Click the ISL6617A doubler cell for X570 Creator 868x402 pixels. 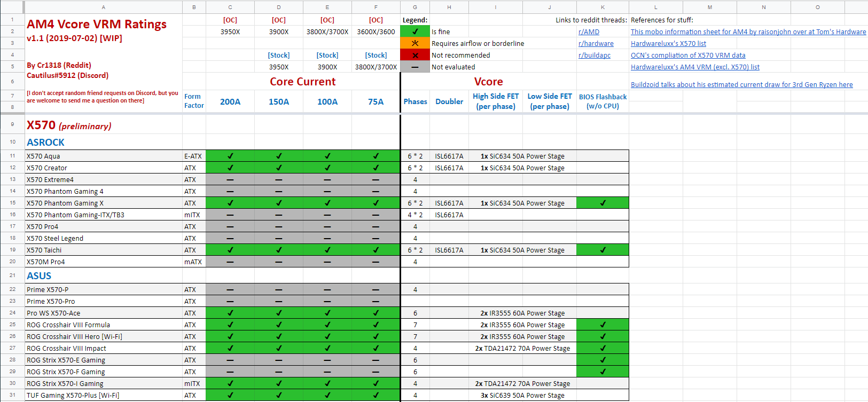pyautogui.click(x=449, y=168)
